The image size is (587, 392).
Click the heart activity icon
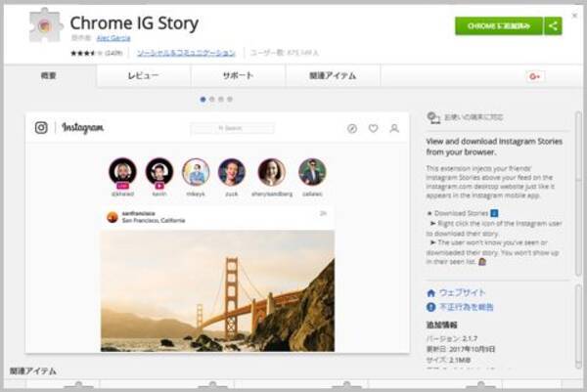(373, 128)
